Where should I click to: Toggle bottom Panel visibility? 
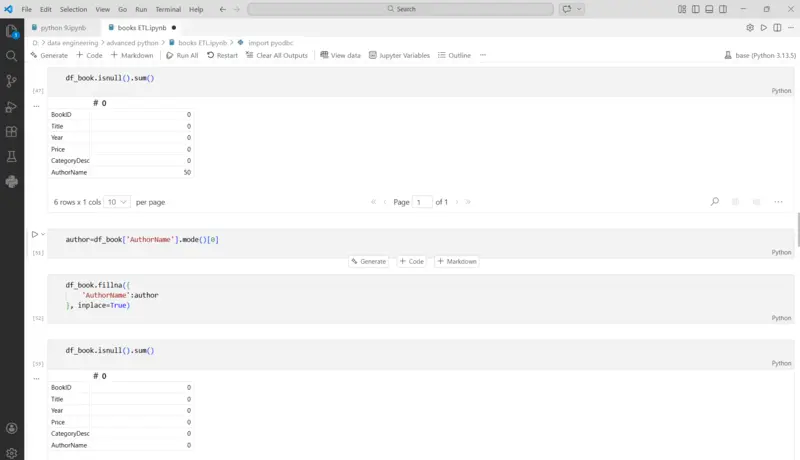tap(709, 9)
